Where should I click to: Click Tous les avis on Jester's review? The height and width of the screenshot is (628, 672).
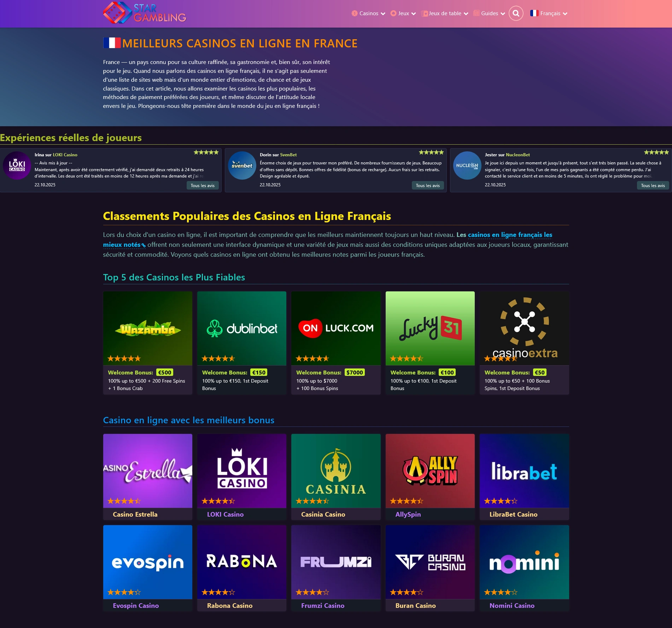pos(653,186)
